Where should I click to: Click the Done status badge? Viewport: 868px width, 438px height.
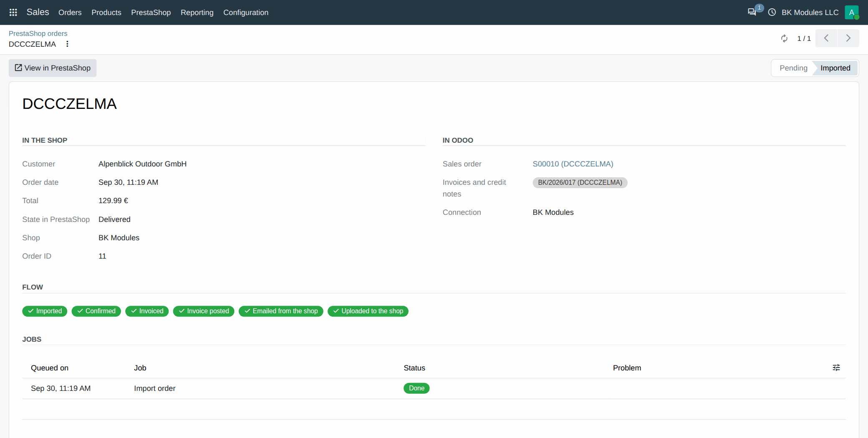(x=416, y=388)
